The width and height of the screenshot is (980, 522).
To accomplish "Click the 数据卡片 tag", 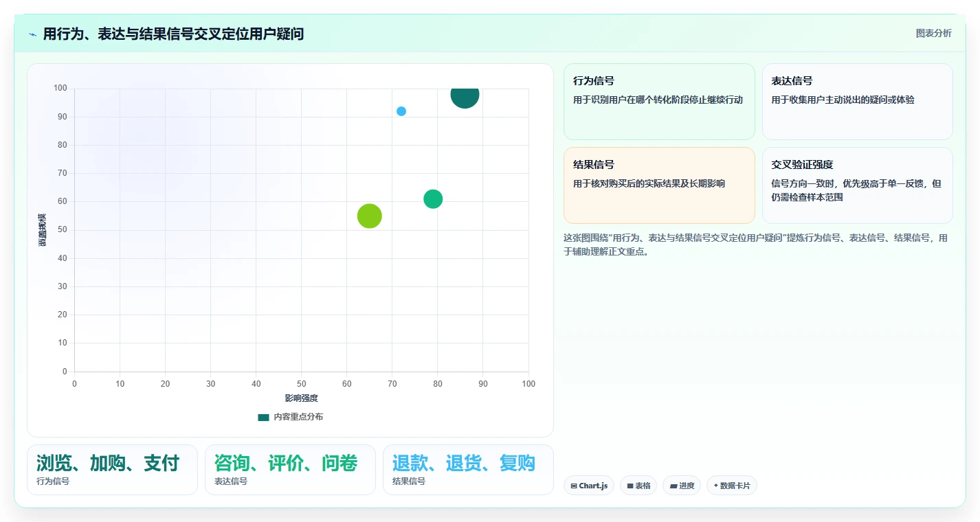I will pyautogui.click(x=732, y=486).
